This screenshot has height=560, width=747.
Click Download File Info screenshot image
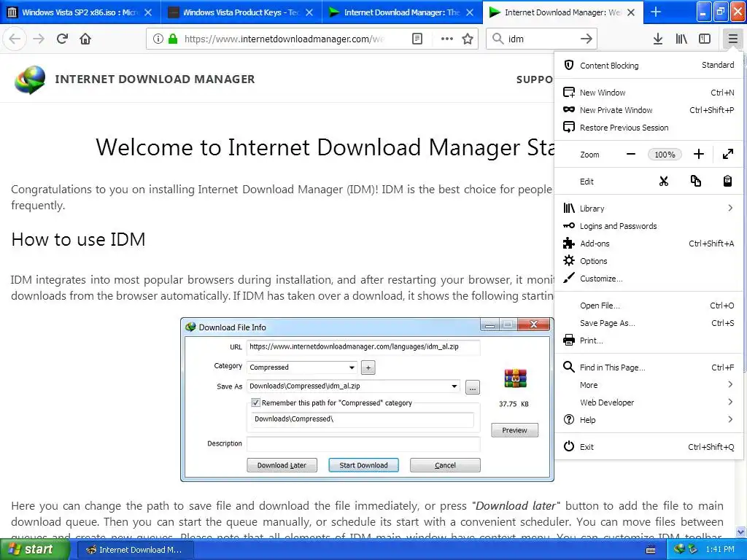point(368,400)
